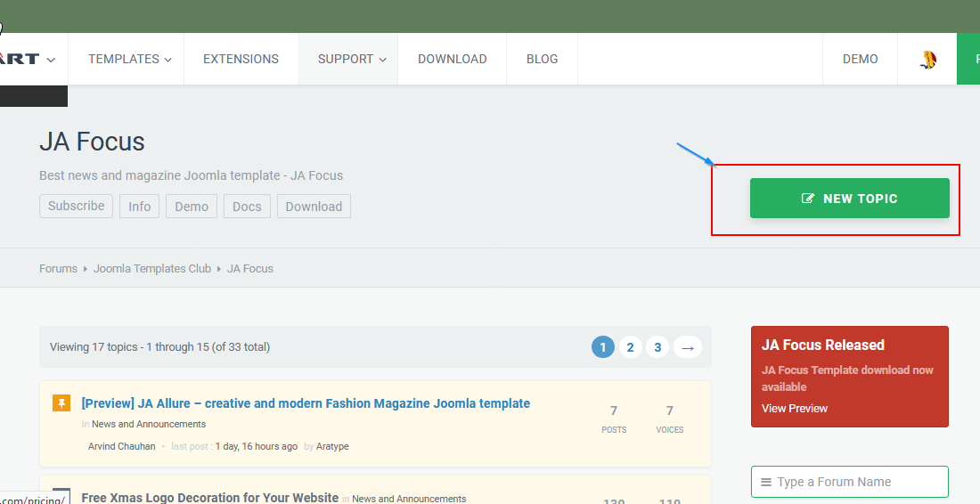This screenshot has height=504, width=980.
Task: Click the orange pin icon on Allure topic
Action: [61, 403]
